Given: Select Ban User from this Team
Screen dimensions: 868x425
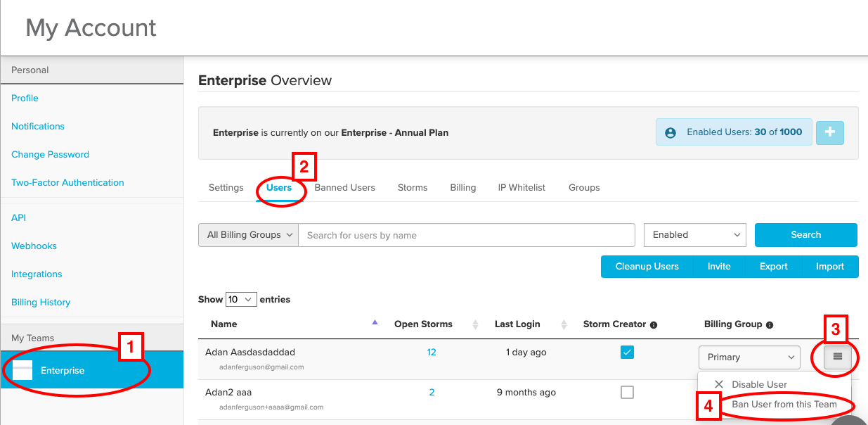Looking at the screenshot, I should tap(784, 405).
